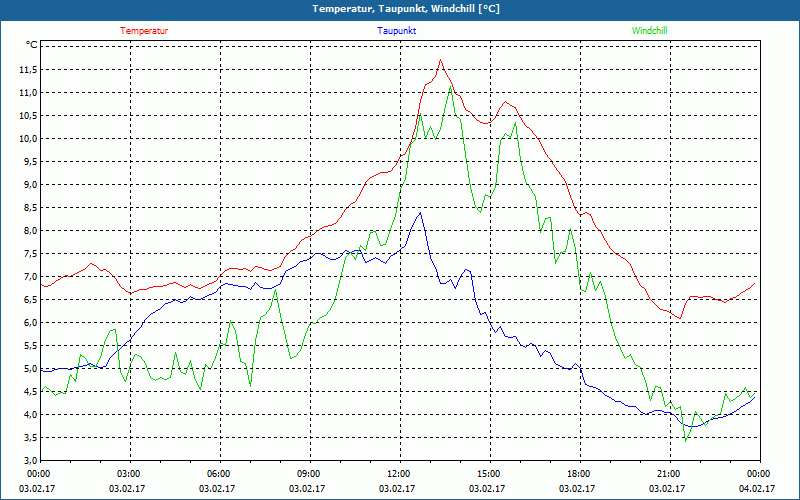Click the chart title 'Temperatur, Taupunkt, Windchill [°C]'

pyautogui.click(x=406, y=9)
